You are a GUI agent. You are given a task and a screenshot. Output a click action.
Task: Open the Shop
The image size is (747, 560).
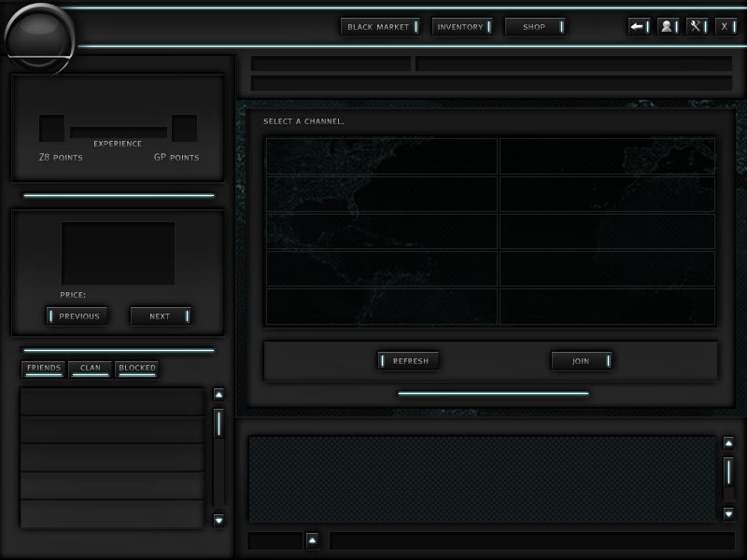pyautogui.click(x=535, y=27)
